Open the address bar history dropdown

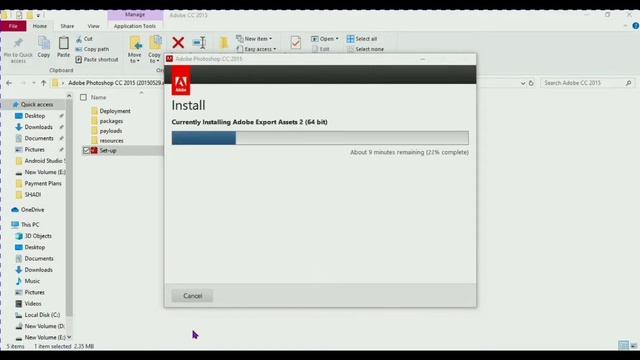pos(523,83)
